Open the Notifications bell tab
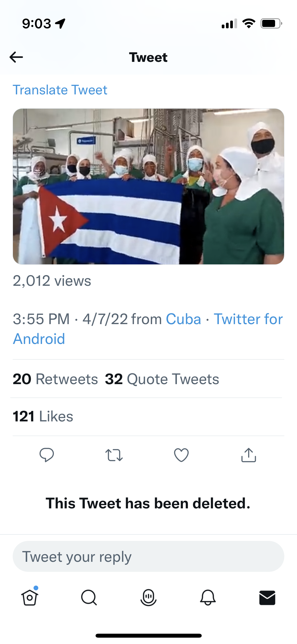Image resolution: width=297 pixels, height=644 pixels. coord(208,597)
